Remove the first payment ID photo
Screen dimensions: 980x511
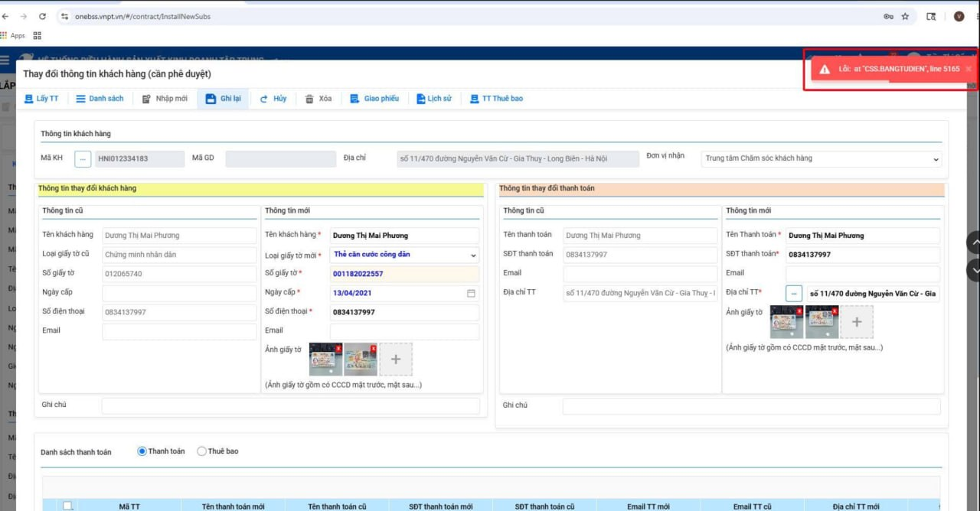click(799, 311)
